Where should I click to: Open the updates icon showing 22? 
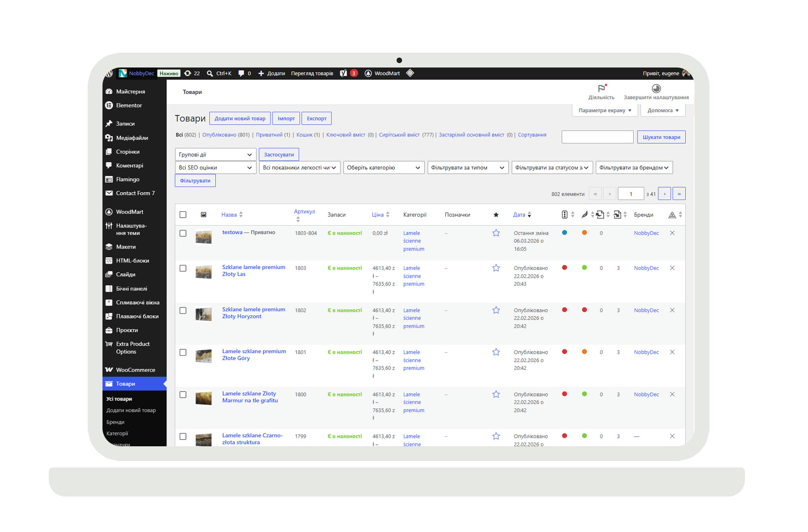point(188,73)
